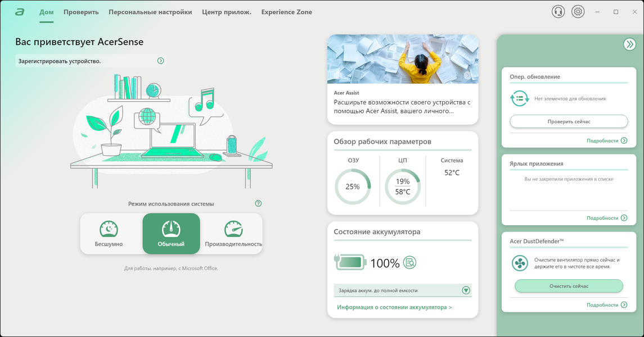The height and width of the screenshot is (337, 644).
Task: Click the system temperature 52°C value
Action: pos(452,172)
